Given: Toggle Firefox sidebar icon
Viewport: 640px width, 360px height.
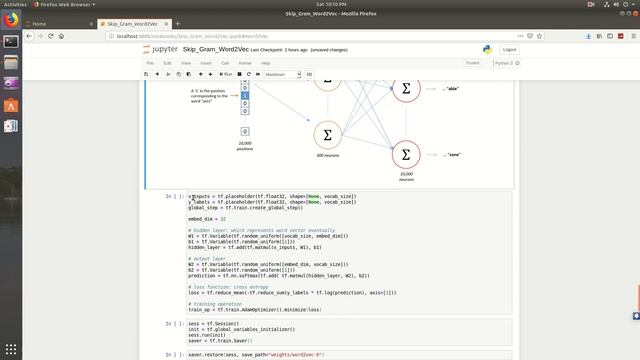Looking at the screenshot, I should pos(610,36).
